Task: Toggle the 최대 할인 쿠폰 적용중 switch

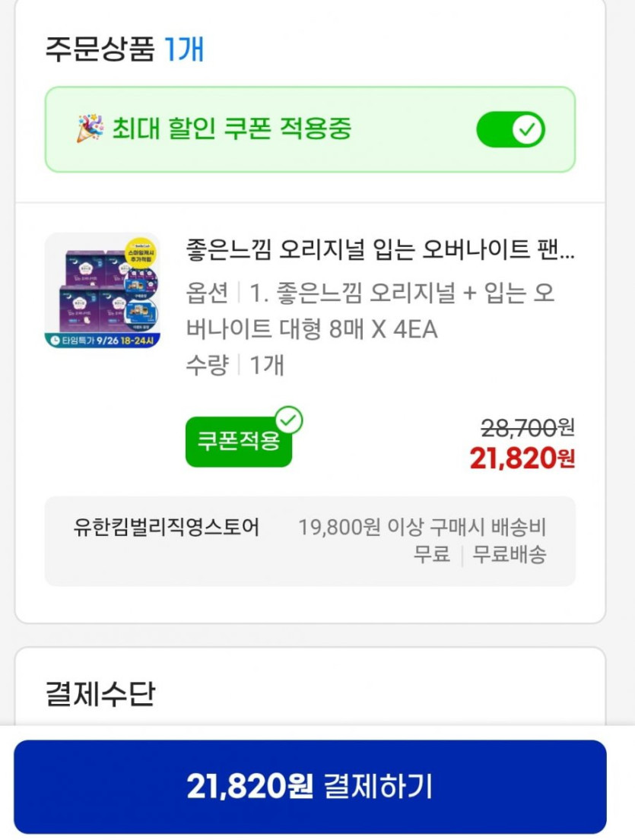Action: pos(510,130)
